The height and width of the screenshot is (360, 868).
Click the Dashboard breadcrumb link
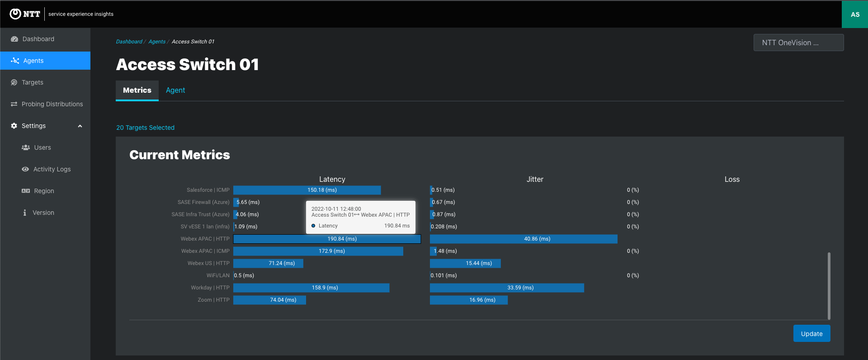[129, 42]
